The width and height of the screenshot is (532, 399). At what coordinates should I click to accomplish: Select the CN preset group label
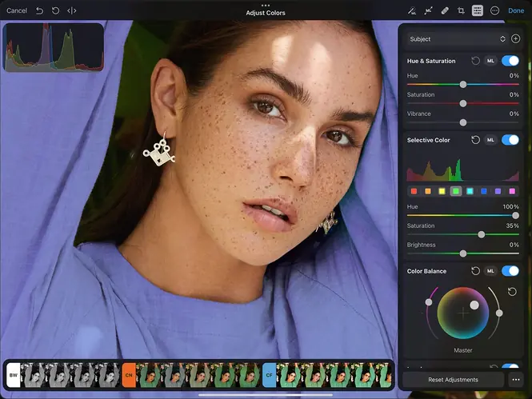[129, 375]
